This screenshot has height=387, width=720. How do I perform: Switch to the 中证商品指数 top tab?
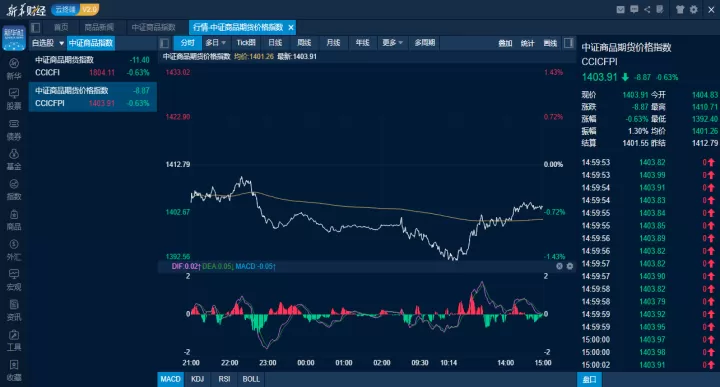(x=153, y=28)
